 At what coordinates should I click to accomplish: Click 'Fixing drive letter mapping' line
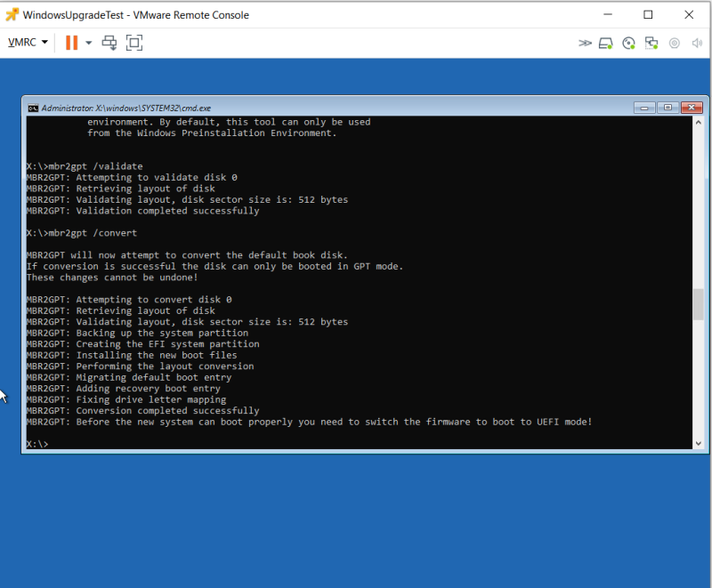coord(126,399)
